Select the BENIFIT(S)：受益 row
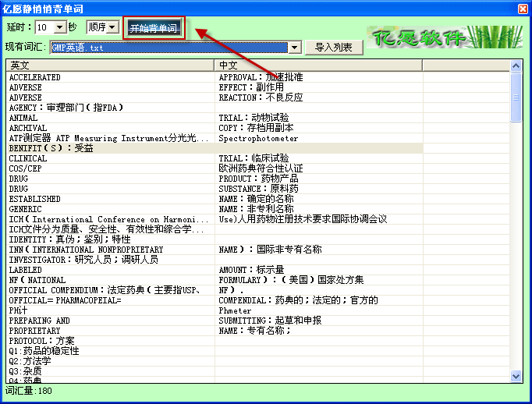This screenshot has height=404, width=532. pos(215,148)
